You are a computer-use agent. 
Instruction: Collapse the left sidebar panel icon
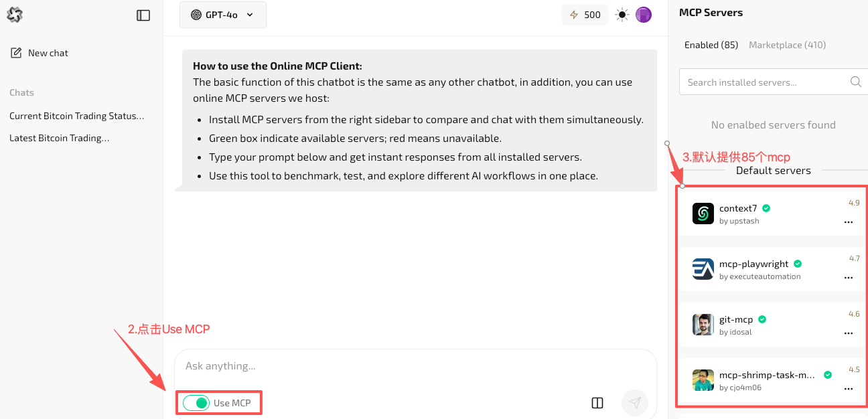point(143,15)
